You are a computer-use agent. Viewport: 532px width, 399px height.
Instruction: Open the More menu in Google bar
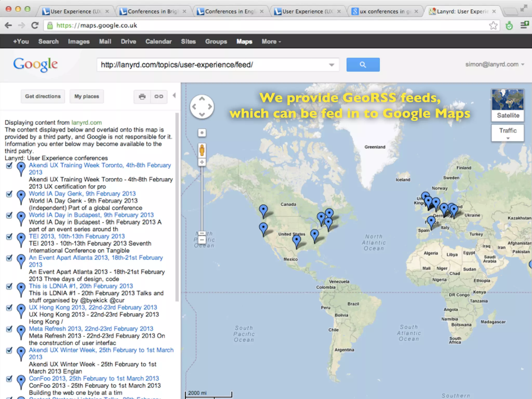(271, 42)
